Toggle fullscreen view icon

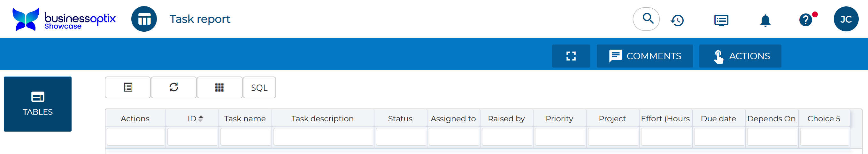point(571,56)
